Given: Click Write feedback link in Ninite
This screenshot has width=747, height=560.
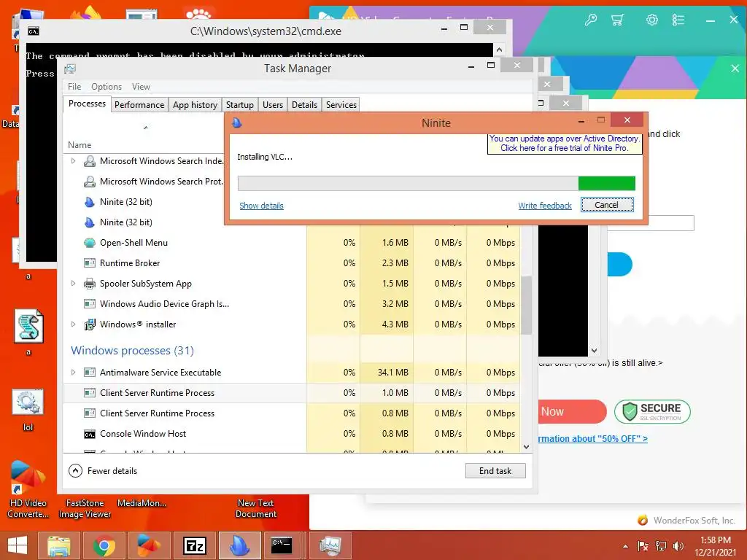Looking at the screenshot, I should 544,206.
